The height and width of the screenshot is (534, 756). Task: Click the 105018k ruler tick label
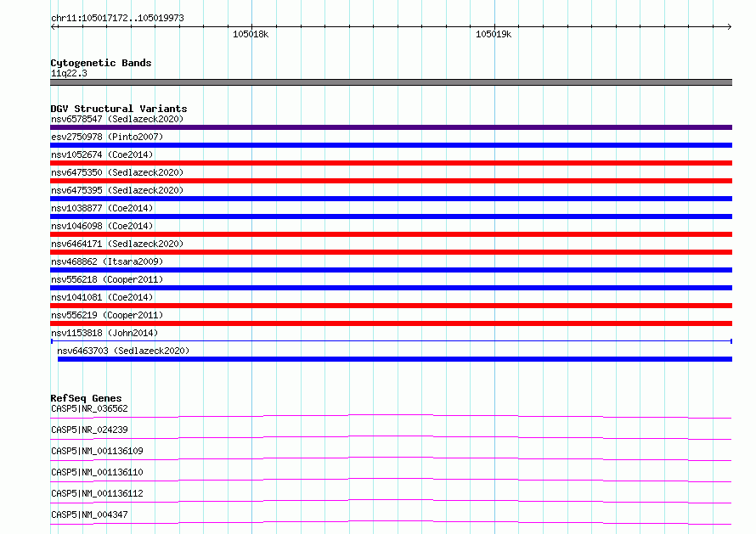pyautogui.click(x=251, y=34)
